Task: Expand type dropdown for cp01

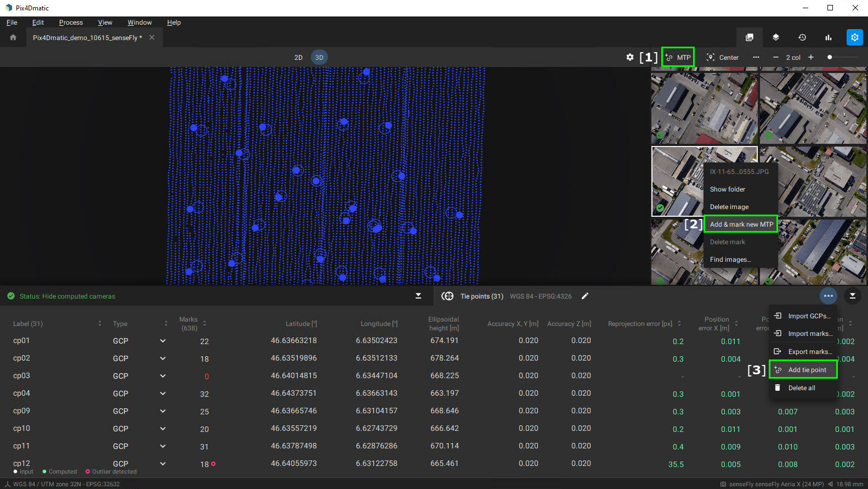Action: coord(163,341)
